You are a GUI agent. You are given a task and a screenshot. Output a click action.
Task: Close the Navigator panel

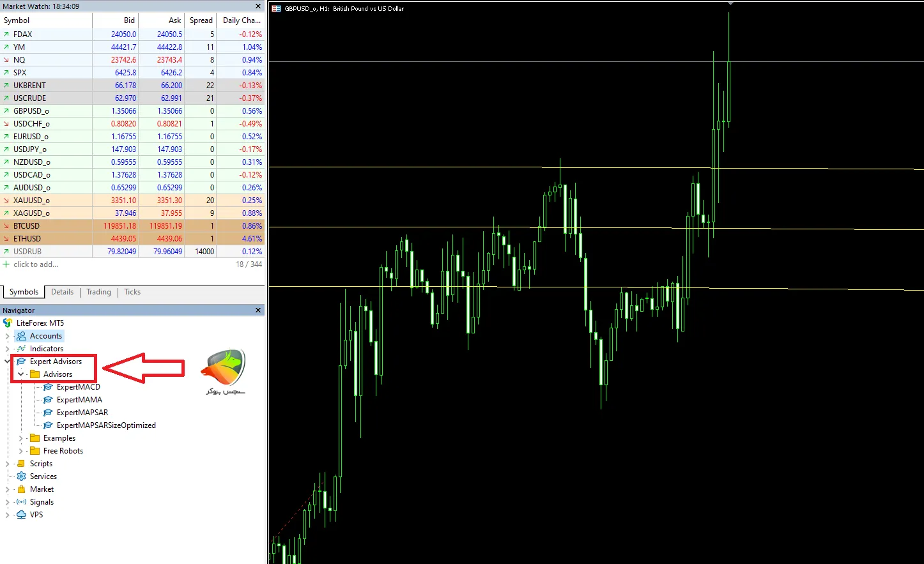tap(258, 310)
